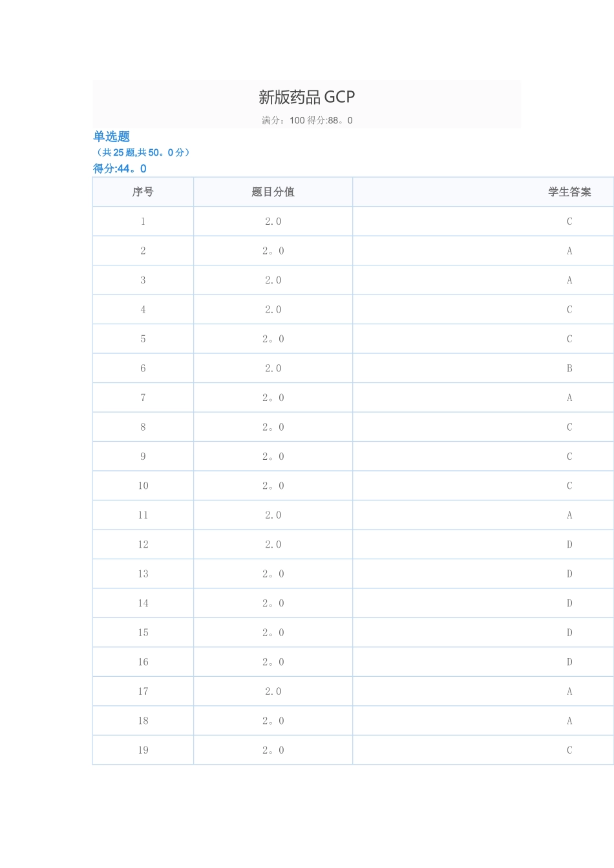The height and width of the screenshot is (868, 614).
Task: Click answer C in row 8
Action: 569,427
